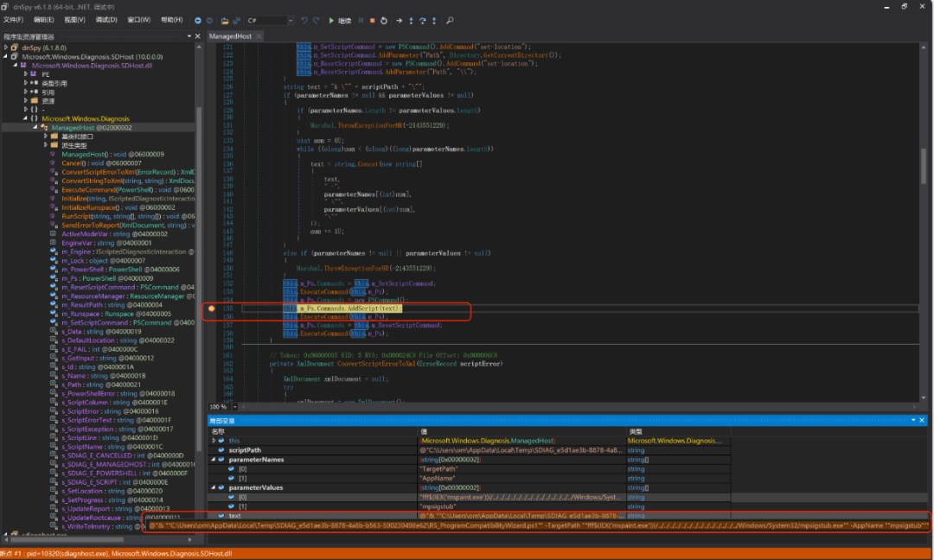Click the open file folder icon
This screenshot has width=934, height=560.
coord(225,20)
